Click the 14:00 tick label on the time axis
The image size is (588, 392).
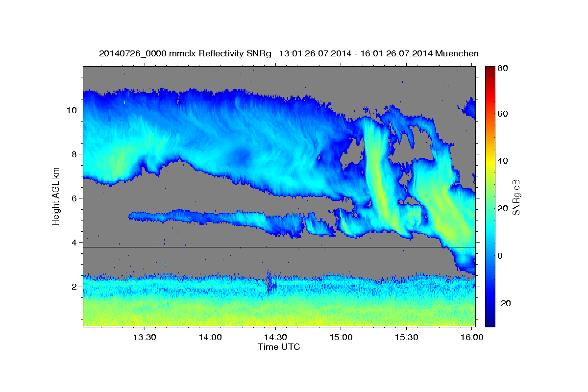(x=210, y=337)
